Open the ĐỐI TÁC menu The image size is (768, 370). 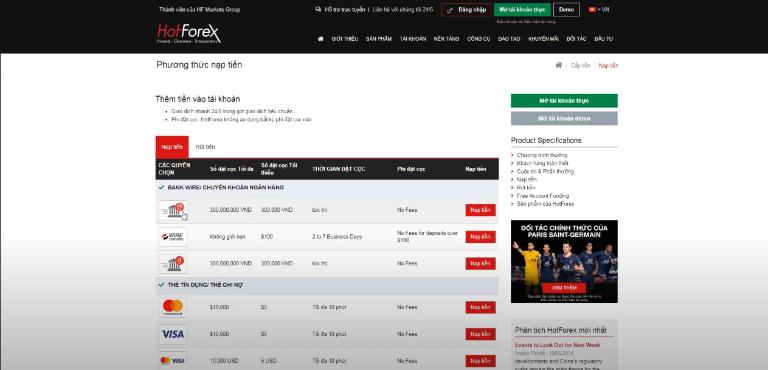(576, 39)
